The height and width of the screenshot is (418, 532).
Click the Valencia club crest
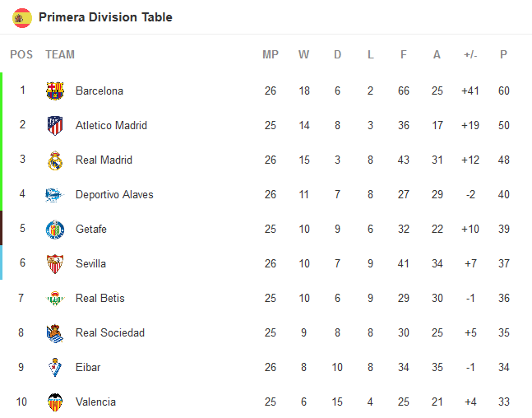pyautogui.click(x=55, y=402)
